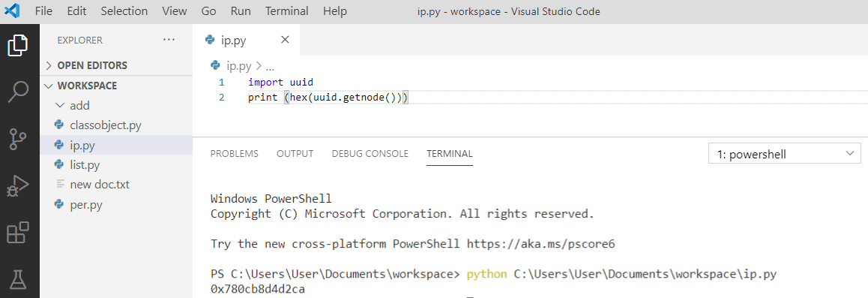Click line number 2 in the gutter
Image resolution: width=868 pixels, height=298 pixels.
pos(221,98)
